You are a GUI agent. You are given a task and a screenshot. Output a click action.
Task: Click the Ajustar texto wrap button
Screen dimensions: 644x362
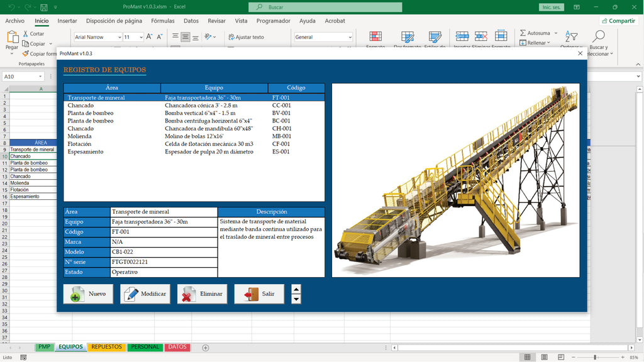247,37
